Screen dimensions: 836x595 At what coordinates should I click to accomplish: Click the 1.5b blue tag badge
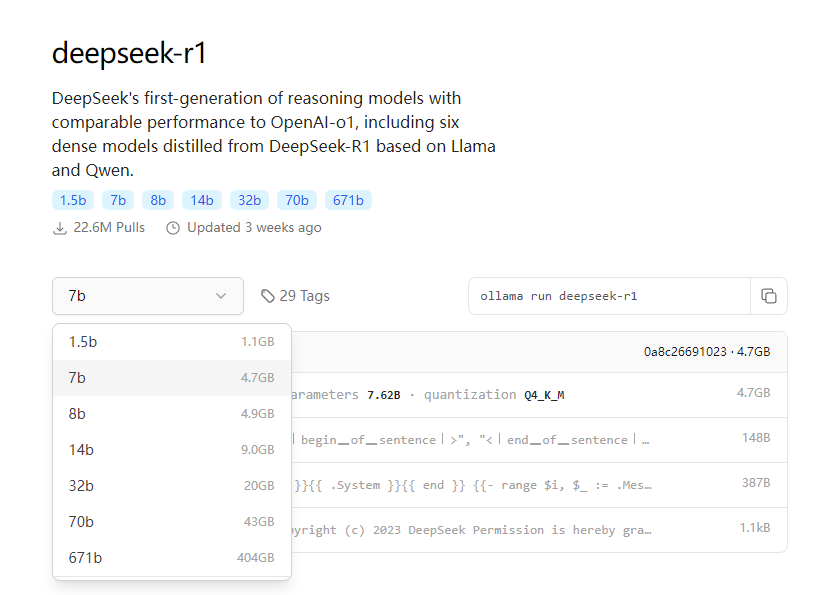pyautogui.click(x=73, y=200)
